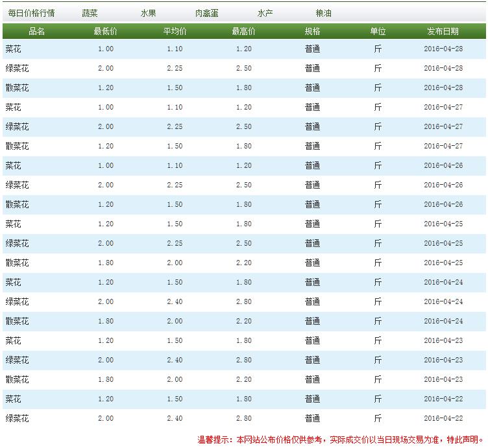Select 菜花 name in first 2016-04-28 row

pyautogui.click(x=14, y=49)
